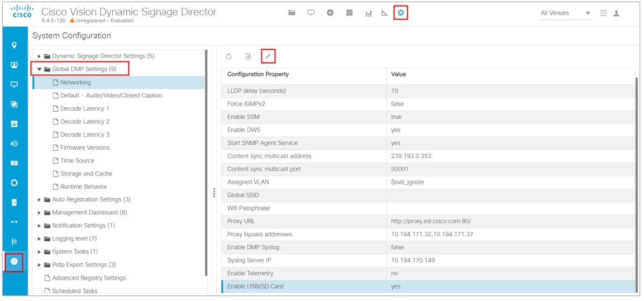Expand Pofp Export Settings folder

click(x=40, y=265)
